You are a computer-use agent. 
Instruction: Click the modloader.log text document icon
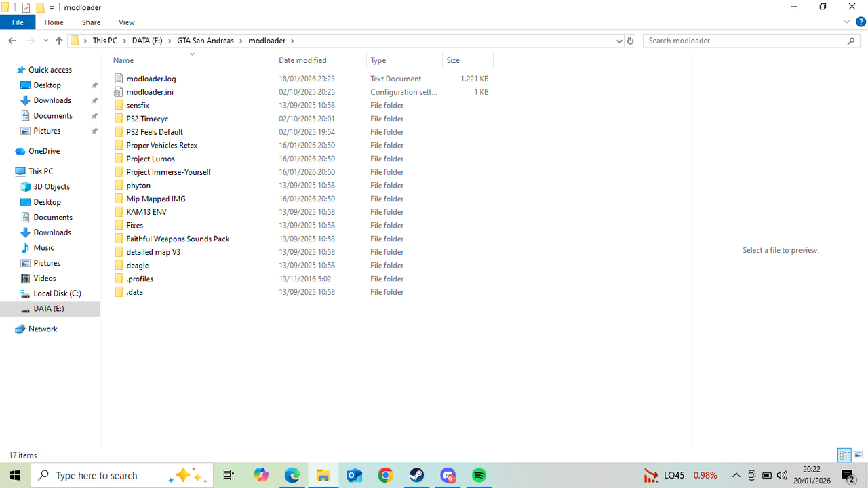(119, 79)
